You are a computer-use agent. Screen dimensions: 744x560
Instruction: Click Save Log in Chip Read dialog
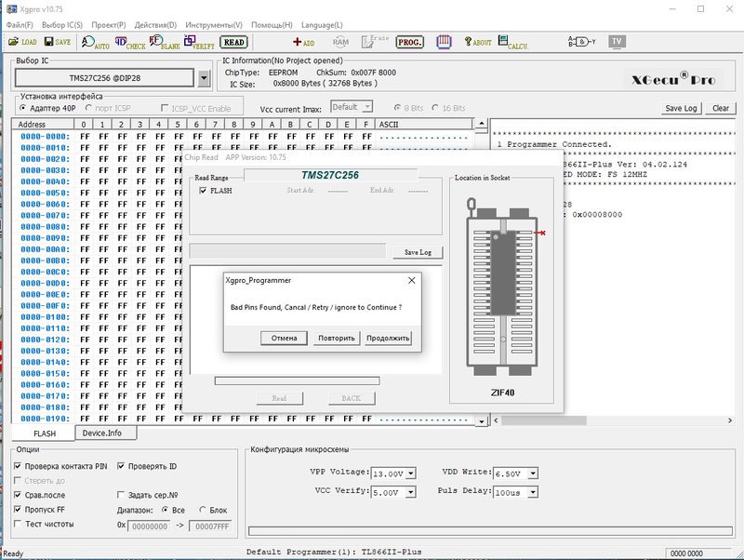418,252
